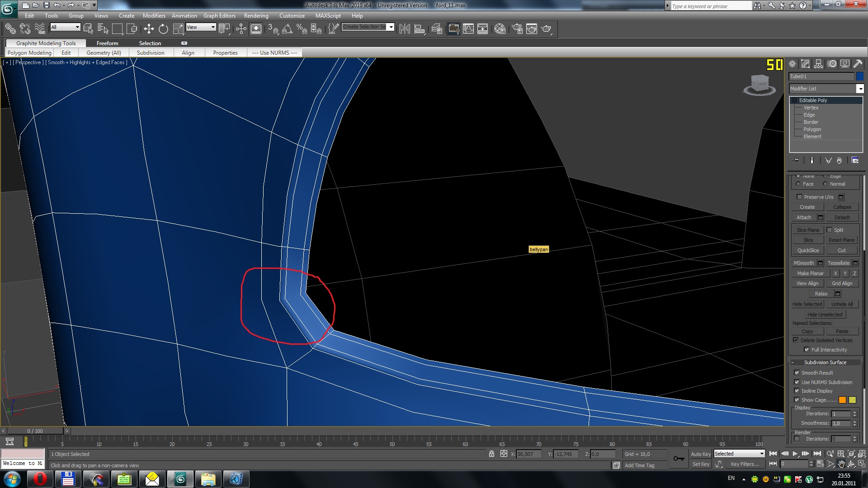Image resolution: width=868 pixels, height=488 pixels.
Task: Click Select by Name icon
Action: click(x=103, y=29)
